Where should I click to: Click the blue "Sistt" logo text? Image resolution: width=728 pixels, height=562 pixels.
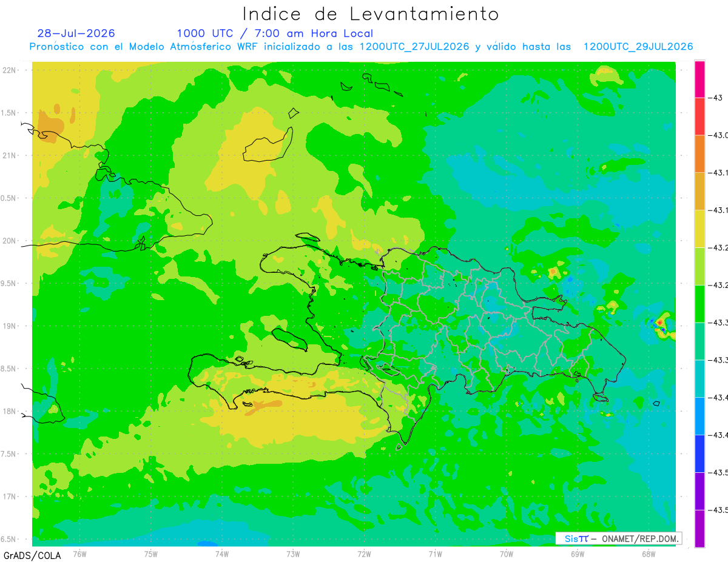pos(576,538)
